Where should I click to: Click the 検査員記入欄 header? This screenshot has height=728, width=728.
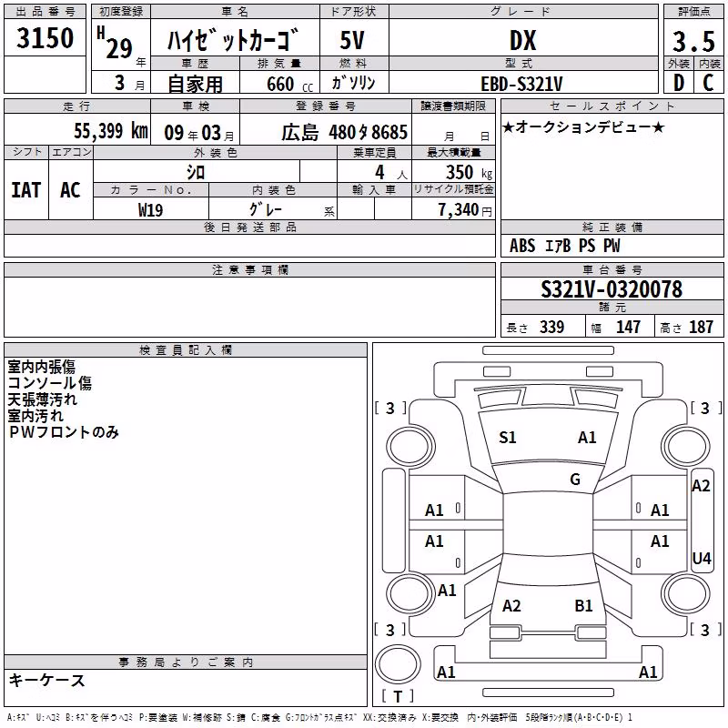click(x=186, y=350)
